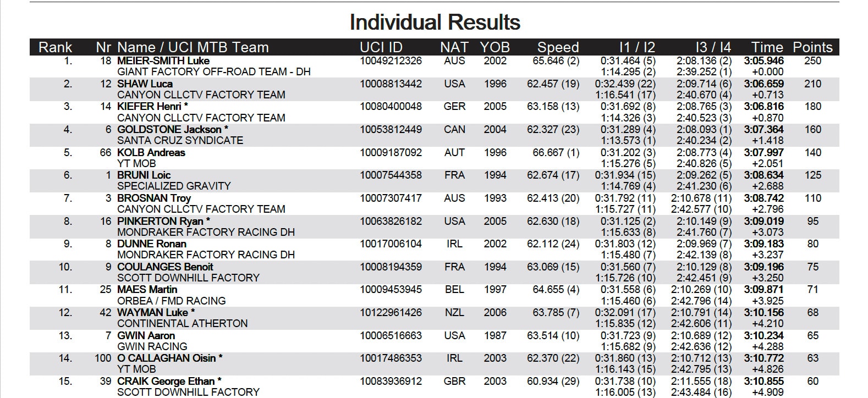Click COULANGES Benoit's team SCOTT DOWNHILL FACTORY
The width and height of the screenshot is (868, 398).
tap(188, 278)
